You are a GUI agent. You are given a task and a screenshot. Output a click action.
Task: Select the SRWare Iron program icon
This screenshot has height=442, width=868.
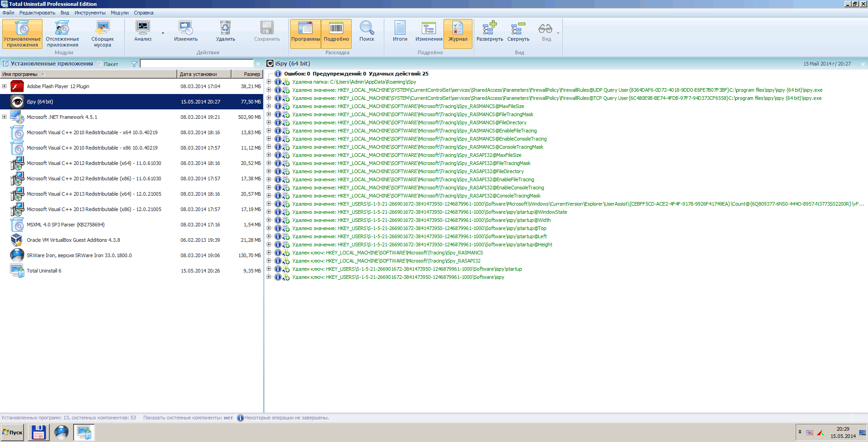tap(17, 255)
